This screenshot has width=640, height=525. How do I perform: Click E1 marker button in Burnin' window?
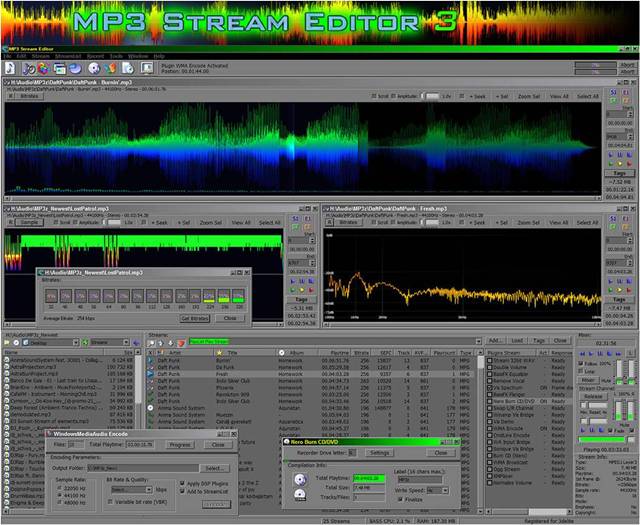point(626,93)
